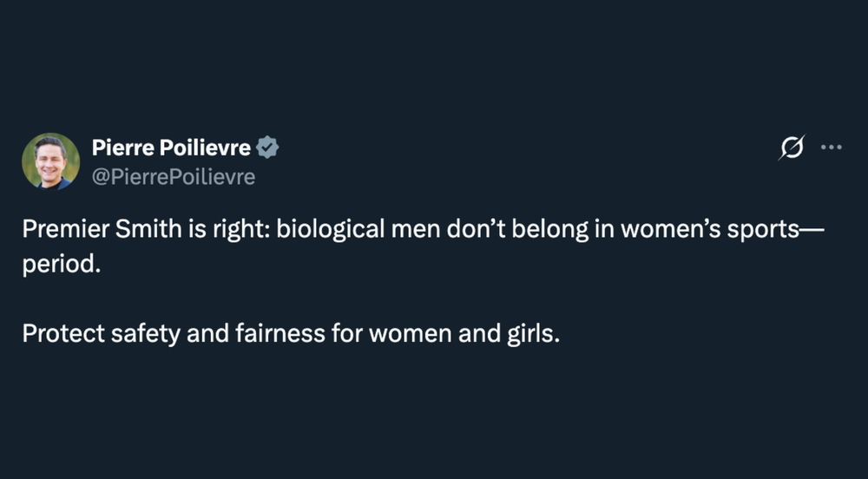
Task: Open Pierre Poilievre's profile photo
Action: [x=50, y=161]
